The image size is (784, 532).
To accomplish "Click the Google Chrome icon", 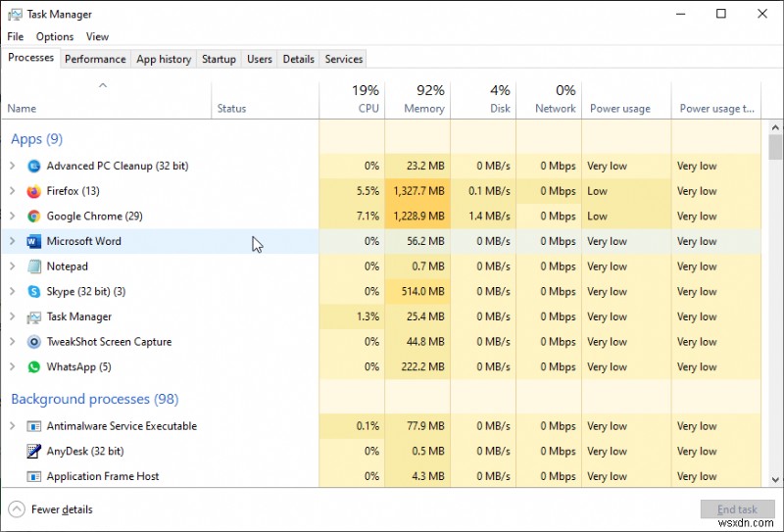I will click(x=34, y=216).
